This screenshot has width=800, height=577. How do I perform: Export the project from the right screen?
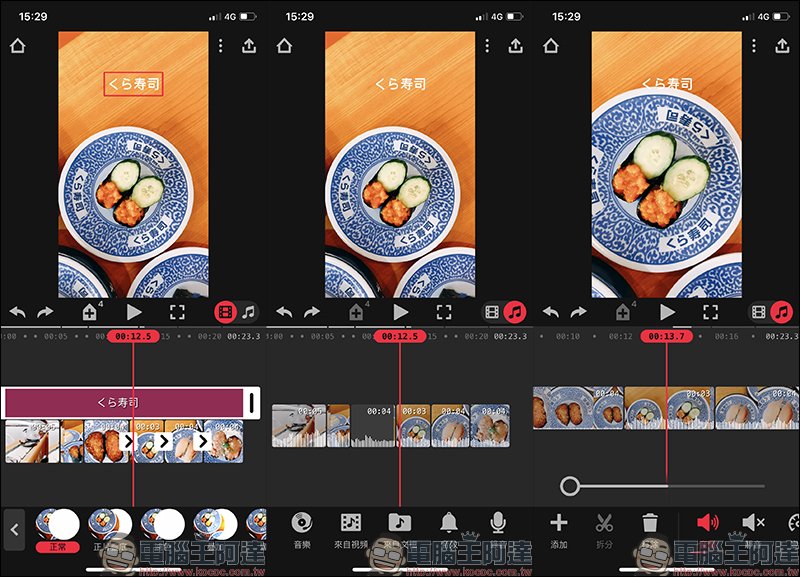[783, 46]
